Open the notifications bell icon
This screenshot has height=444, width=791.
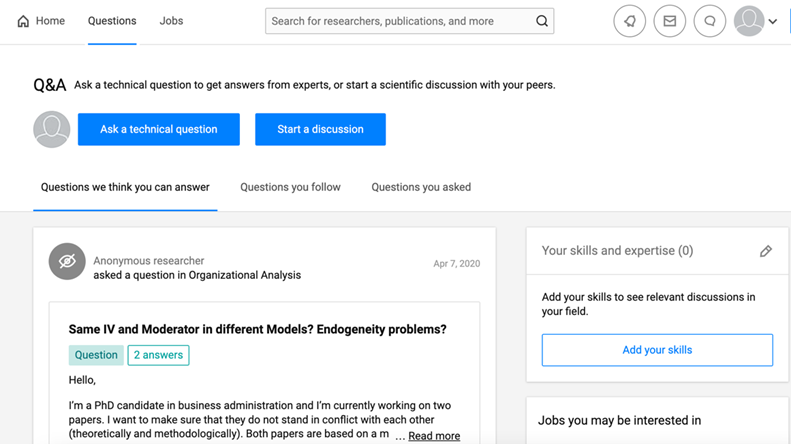click(x=630, y=21)
